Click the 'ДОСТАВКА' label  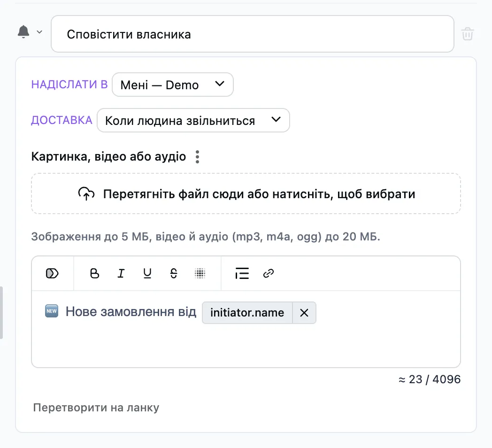62,120
